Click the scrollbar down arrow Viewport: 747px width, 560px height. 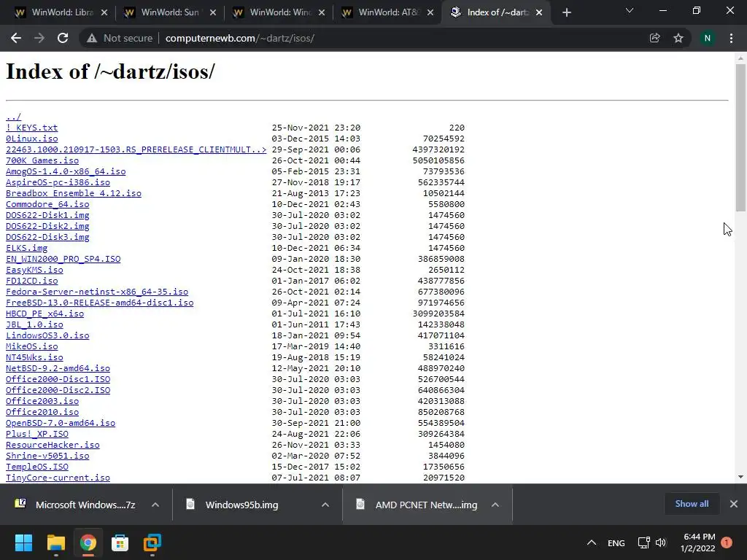[740, 477]
